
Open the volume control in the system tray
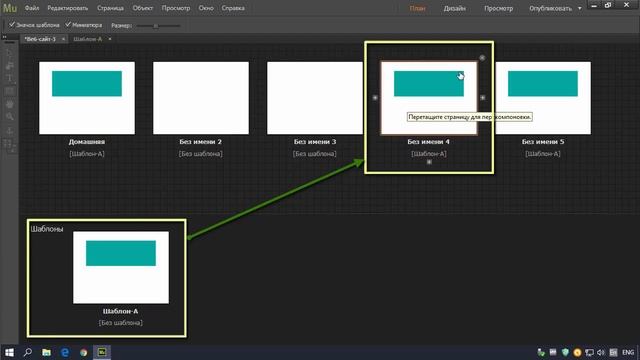click(600, 352)
